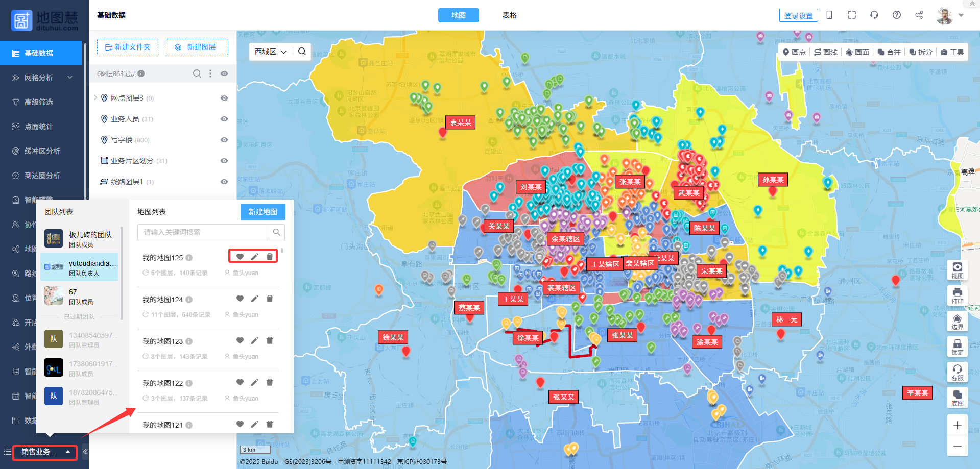Screen dimensions: 980x469
Task: Delete 我的地图125 with the trash icon
Action: (x=270, y=257)
